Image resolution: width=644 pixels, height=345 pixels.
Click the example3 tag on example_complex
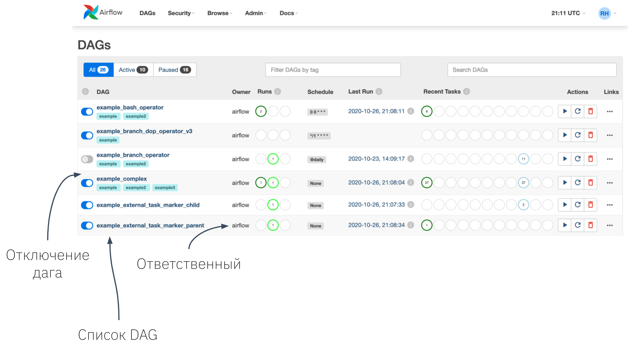pyautogui.click(x=165, y=188)
